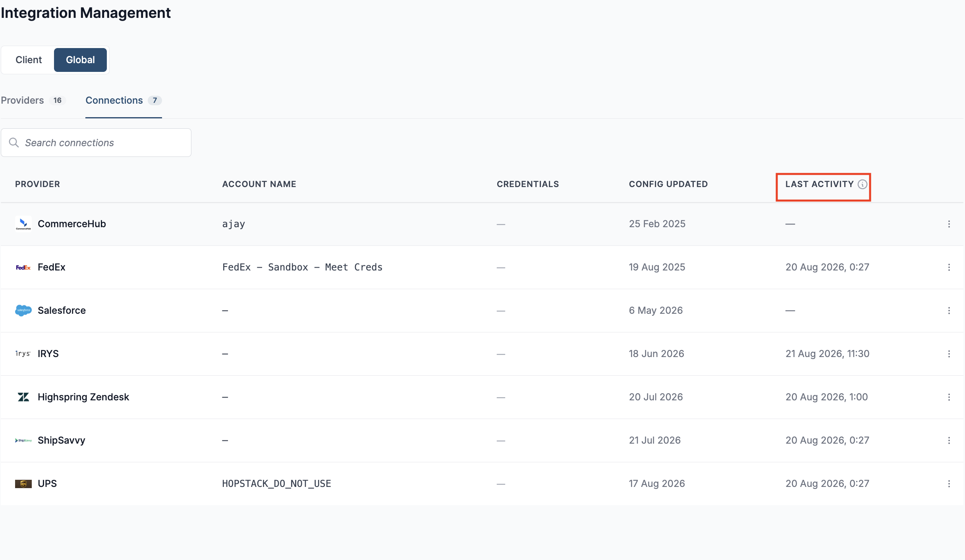Viewport: 965px width, 560px height.
Task: Click the Providers count badge '16'
Action: coord(58,100)
